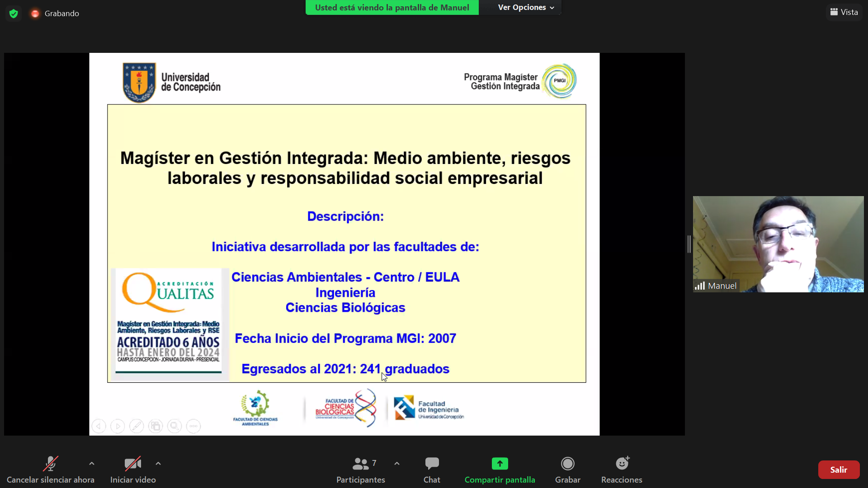Open slideshow see-all-slides icon
The width and height of the screenshot is (868, 488).
click(x=156, y=426)
